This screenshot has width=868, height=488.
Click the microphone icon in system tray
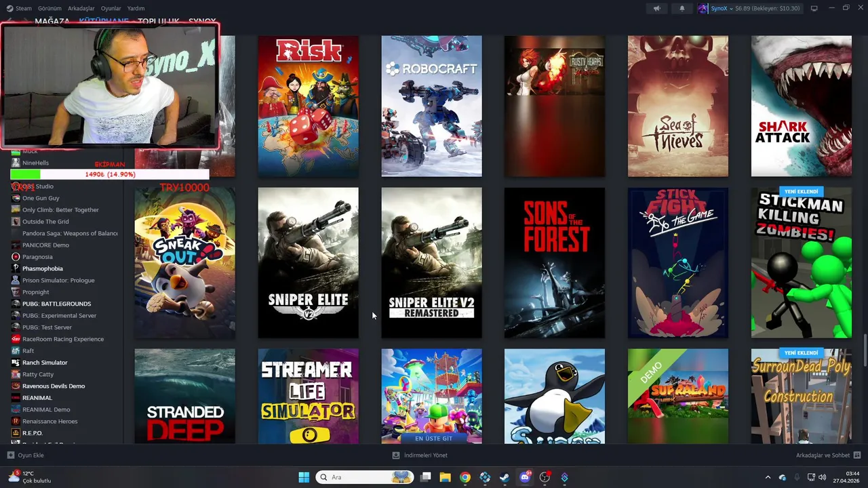[797, 477]
